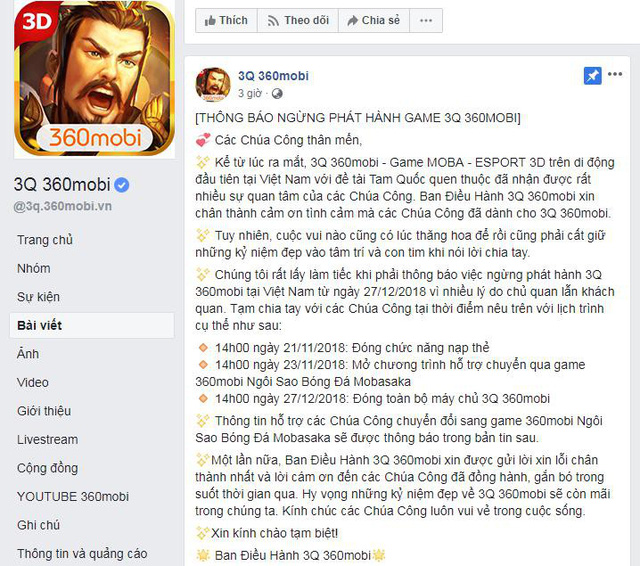Click the Chia sẻ share button
Viewport: 640px width, 566px height.
tap(373, 20)
